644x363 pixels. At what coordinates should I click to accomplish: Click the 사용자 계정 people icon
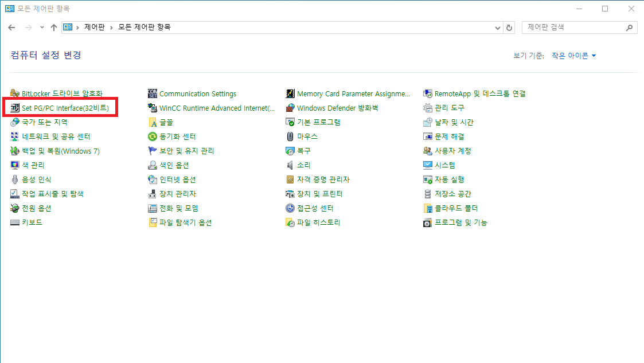click(428, 151)
